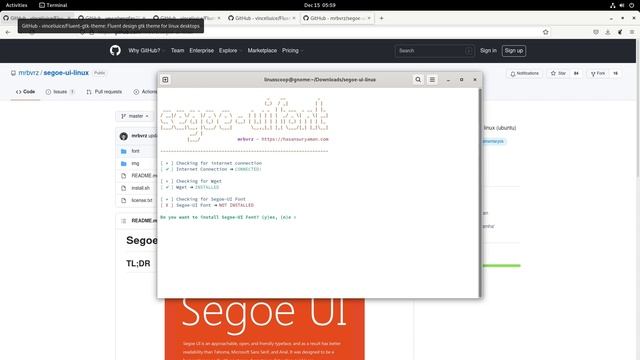Viewport: 640px width, 360px height.
Task: Close the third browser tab
Action: [219, 18]
